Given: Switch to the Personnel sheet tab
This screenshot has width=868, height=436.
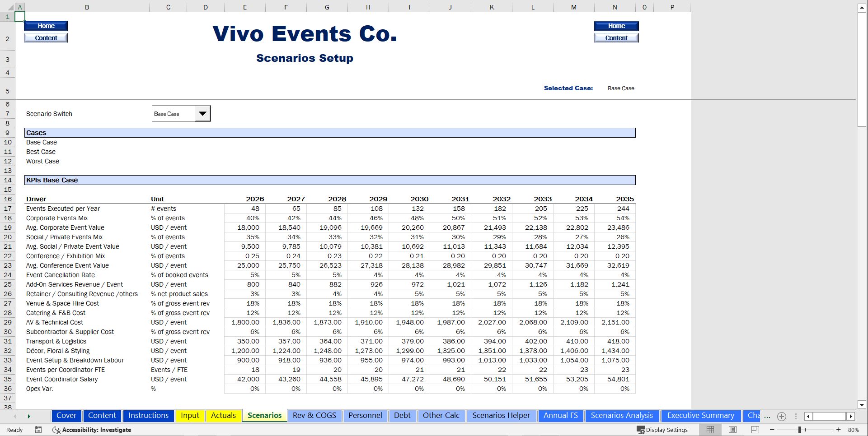Looking at the screenshot, I should click(365, 416).
